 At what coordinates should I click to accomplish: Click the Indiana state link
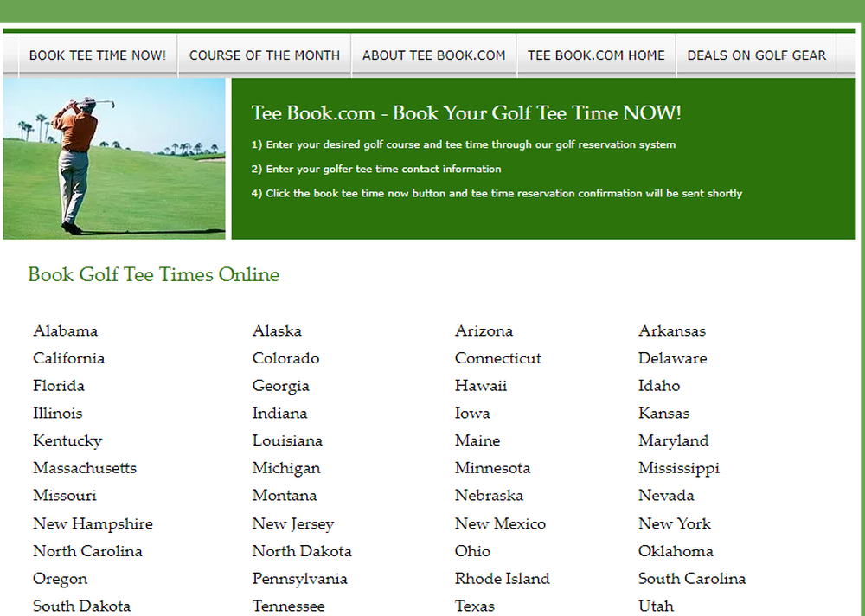[x=279, y=414]
